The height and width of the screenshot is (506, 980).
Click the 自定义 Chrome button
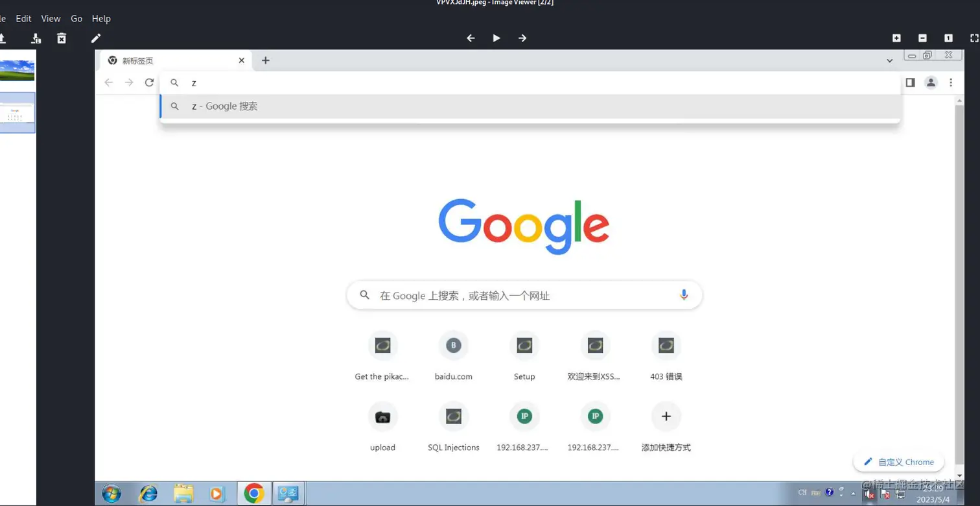click(899, 462)
